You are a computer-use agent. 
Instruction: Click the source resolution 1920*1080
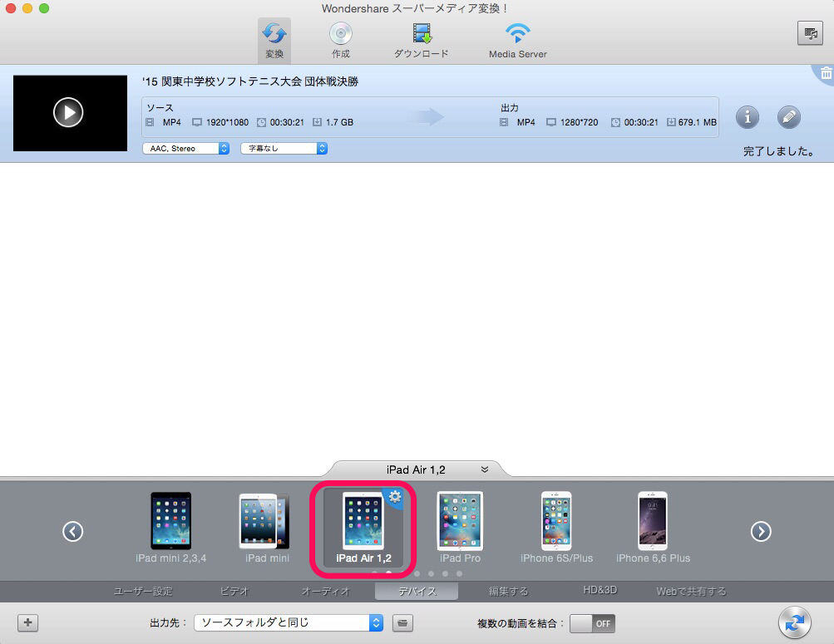(227, 122)
